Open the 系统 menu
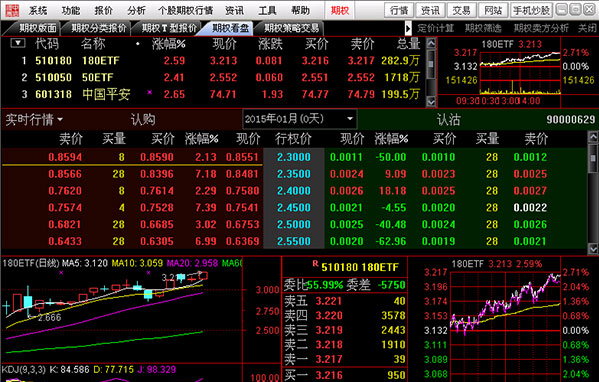This screenshot has width=599, height=382. 38,10
